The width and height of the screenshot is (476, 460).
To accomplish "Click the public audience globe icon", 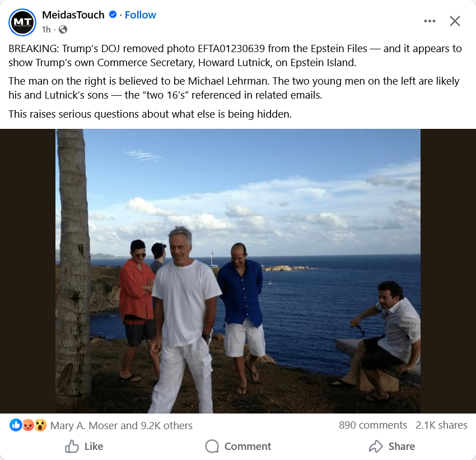I will click(63, 29).
